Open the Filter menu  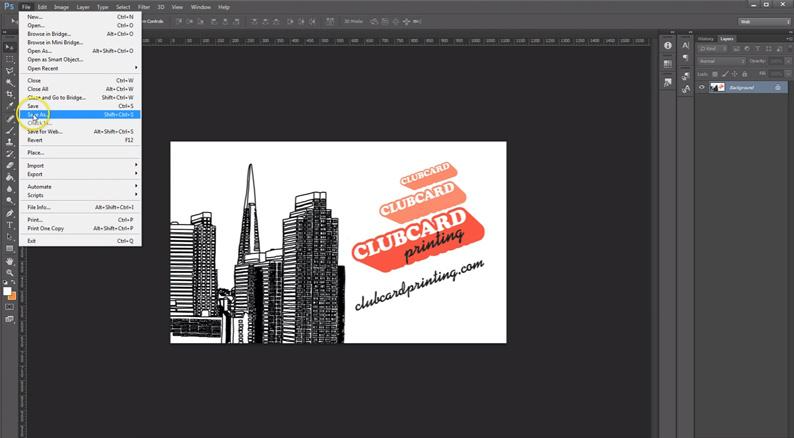(144, 7)
